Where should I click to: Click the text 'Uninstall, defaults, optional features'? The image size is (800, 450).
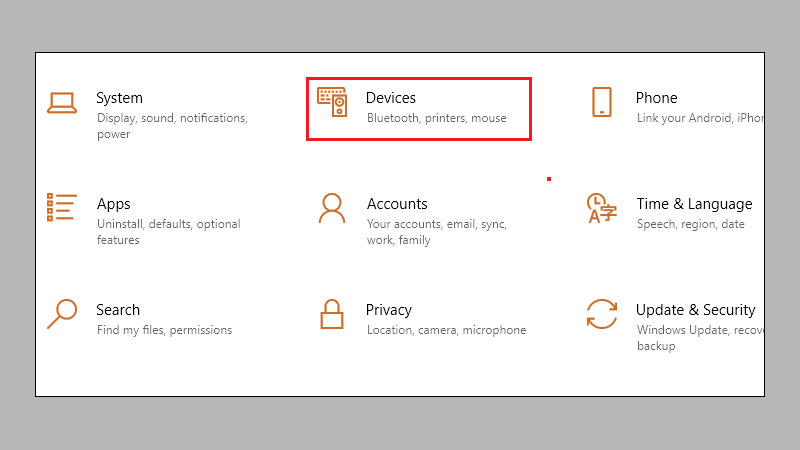coord(169,232)
